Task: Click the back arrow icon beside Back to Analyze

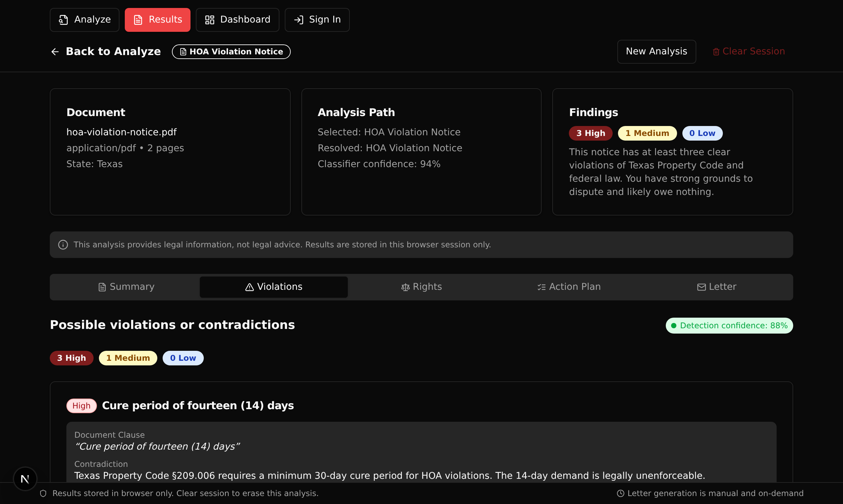Action: click(55, 52)
